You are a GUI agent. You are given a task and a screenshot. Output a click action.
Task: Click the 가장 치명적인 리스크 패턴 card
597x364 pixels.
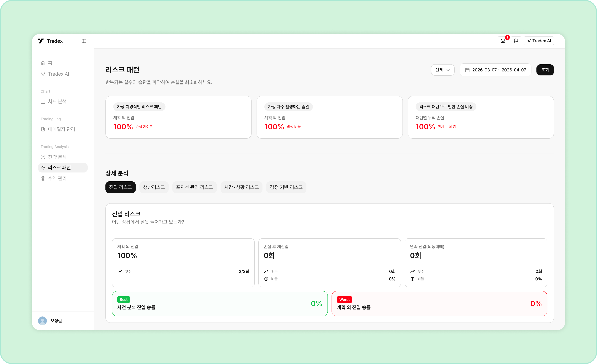[x=178, y=117]
